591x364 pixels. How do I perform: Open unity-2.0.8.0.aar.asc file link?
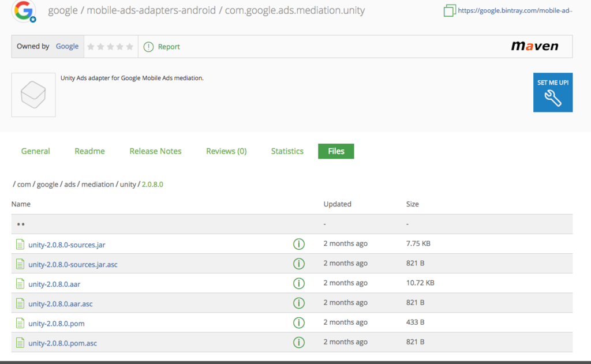tap(60, 303)
